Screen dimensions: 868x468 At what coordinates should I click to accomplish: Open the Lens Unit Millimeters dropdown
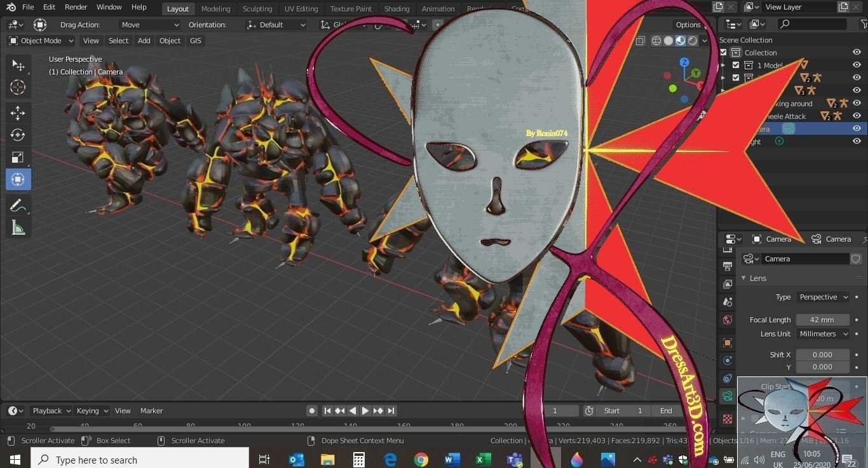822,334
